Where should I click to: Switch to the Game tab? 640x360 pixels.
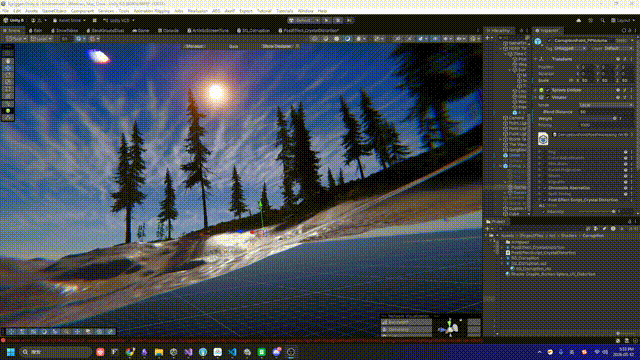click(x=141, y=30)
